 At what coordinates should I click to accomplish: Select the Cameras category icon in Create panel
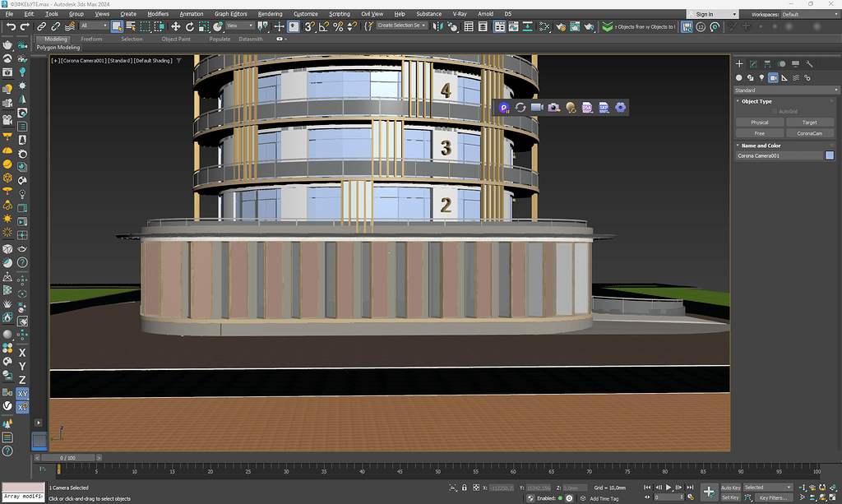pos(773,77)
